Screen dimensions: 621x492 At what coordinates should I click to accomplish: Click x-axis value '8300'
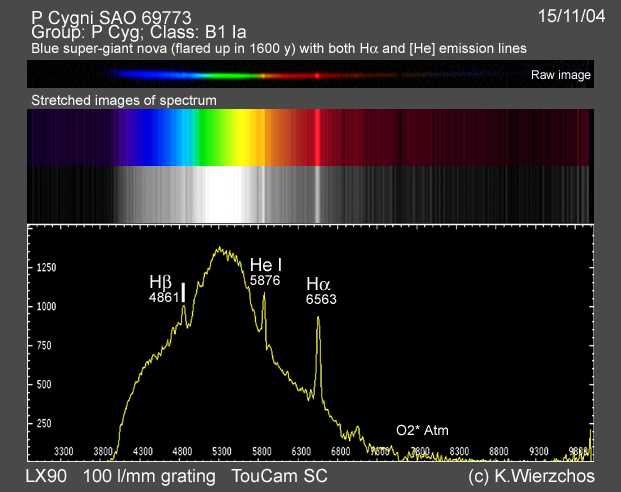pos(459,451)
